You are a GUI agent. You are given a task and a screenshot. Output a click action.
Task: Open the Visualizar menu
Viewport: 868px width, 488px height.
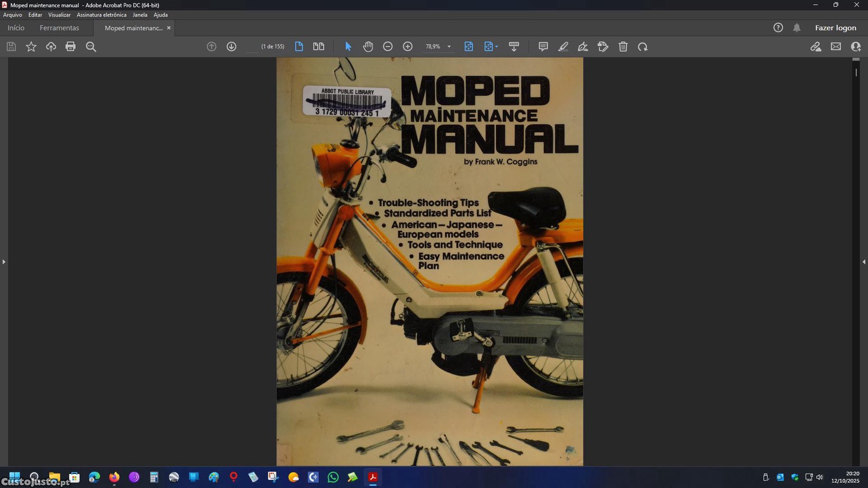click(59, 15)
